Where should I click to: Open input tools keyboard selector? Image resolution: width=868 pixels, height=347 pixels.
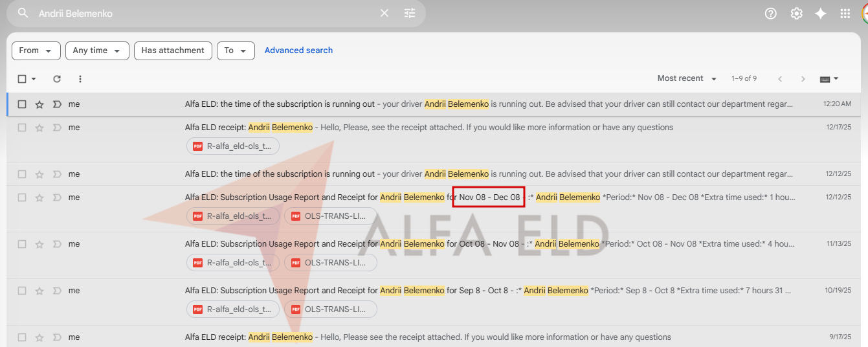(x=829, y=79)
